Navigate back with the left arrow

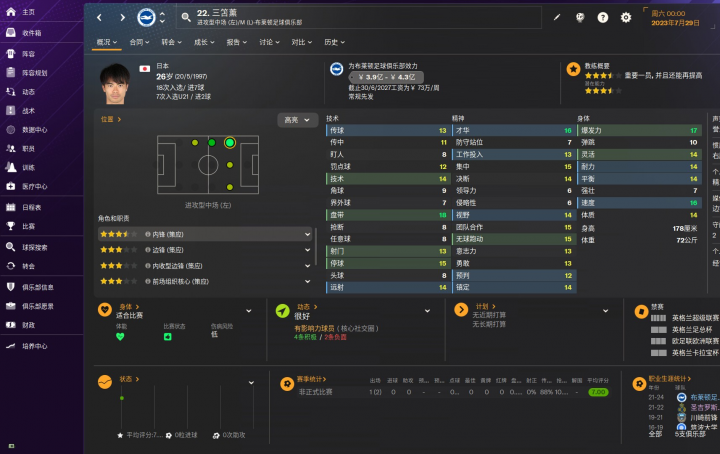100,17
